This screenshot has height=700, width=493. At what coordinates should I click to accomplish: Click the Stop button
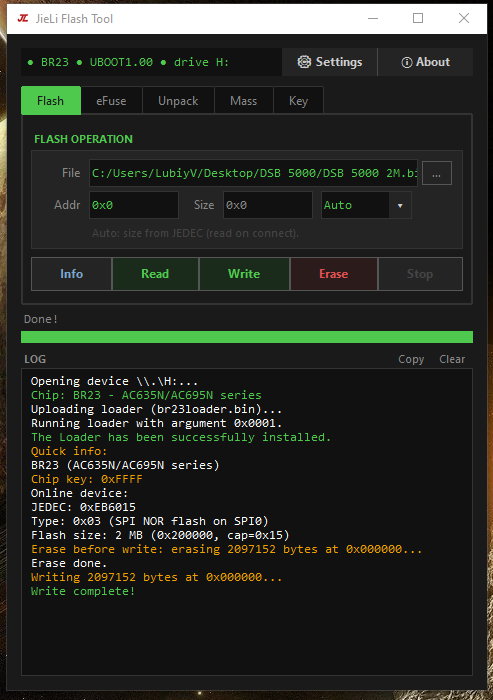(x=420, y=274)
